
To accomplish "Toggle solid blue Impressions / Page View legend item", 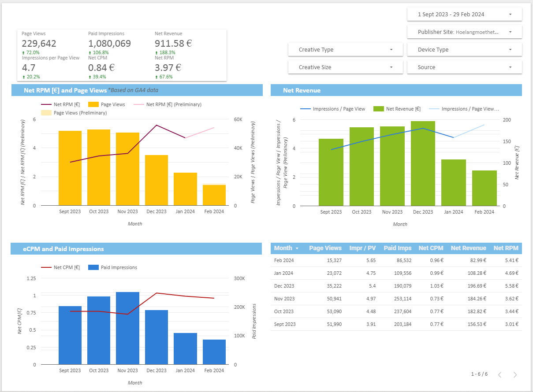I will [x=333, y=109].
